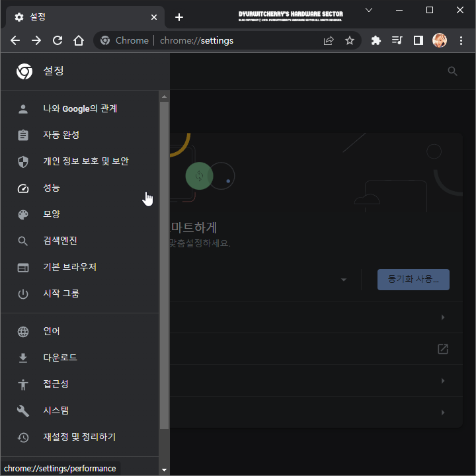The image size is (476, 476).
Task: Open 접근성 settings
Action: [x=80, y=384]
